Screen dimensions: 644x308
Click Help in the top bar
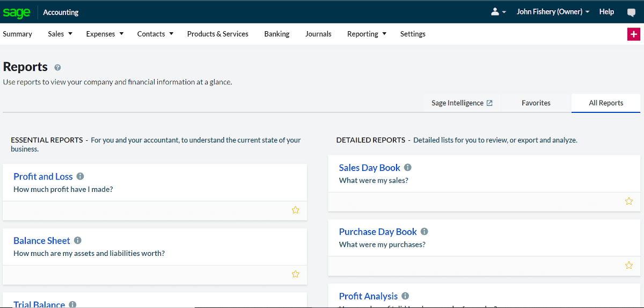(606, 12)
